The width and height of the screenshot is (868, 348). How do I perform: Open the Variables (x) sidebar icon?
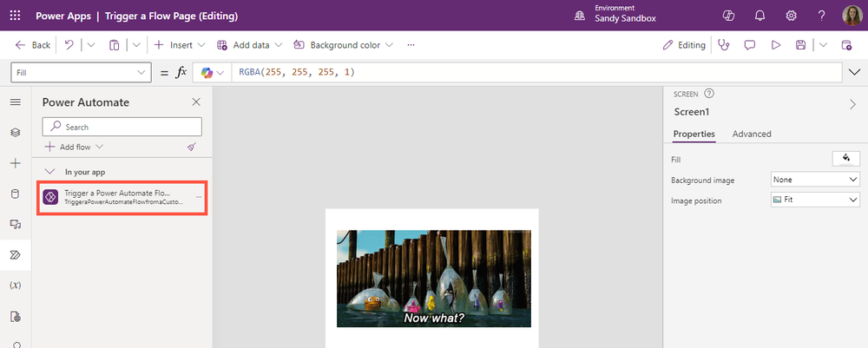tap(16, 286)
